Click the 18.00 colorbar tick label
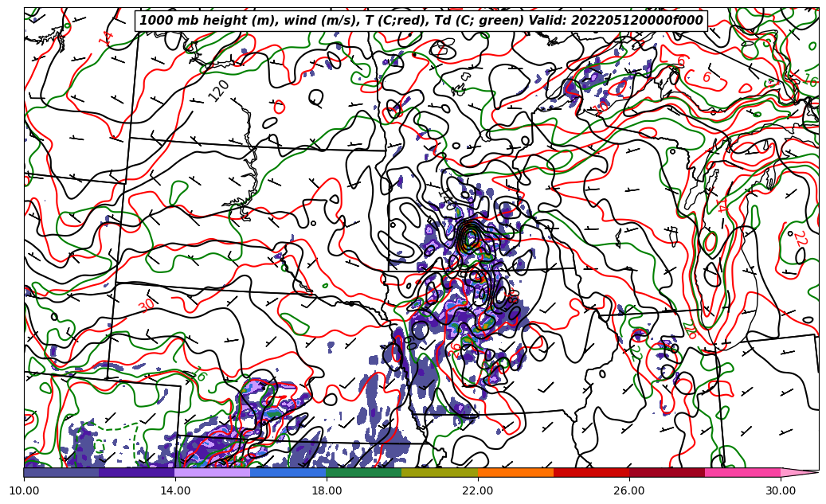This screenshot has width=826, height=504. coord(327,491)
